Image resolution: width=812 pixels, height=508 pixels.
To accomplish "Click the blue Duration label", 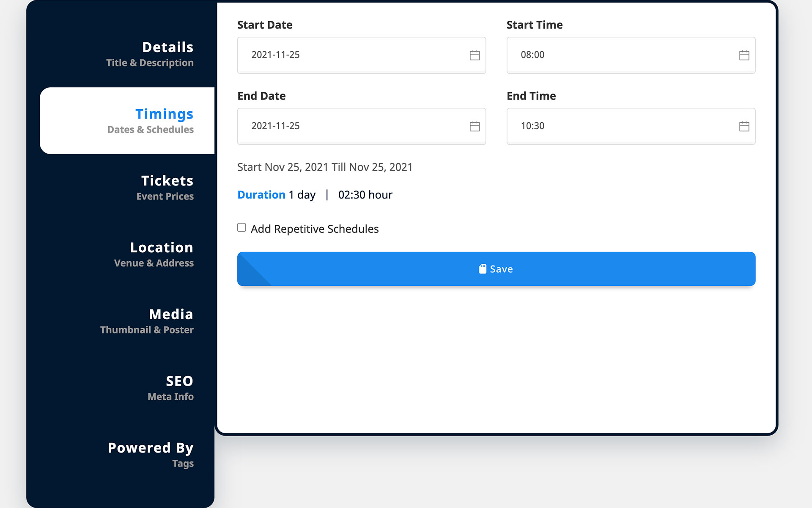I will click(x=261, y=195).
